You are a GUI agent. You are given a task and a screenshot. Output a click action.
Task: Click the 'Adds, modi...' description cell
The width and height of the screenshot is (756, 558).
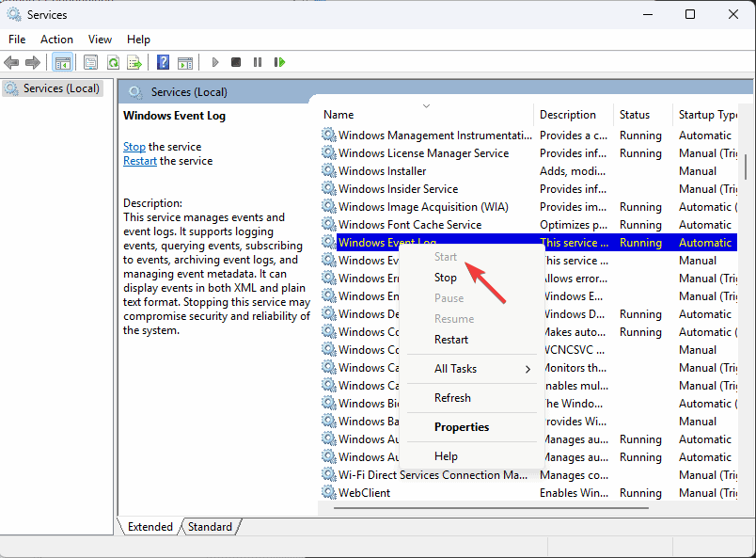573,171
